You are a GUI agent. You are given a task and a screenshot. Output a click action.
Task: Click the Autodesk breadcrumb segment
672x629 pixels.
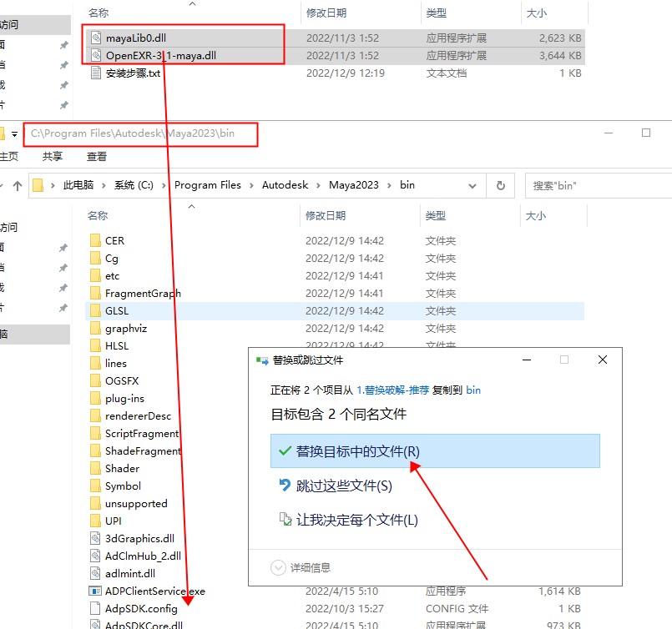pos(285,185)
